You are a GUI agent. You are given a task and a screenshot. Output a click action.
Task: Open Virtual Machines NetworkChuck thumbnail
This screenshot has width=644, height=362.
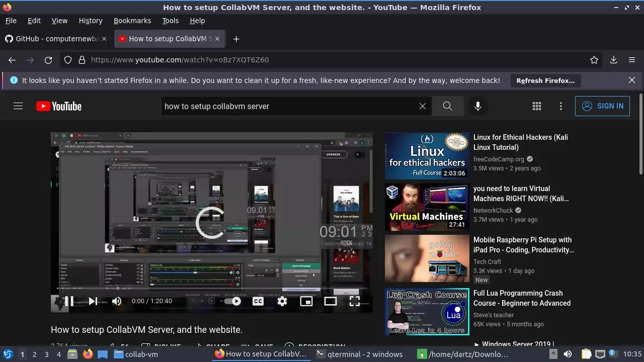click(427, 207)
